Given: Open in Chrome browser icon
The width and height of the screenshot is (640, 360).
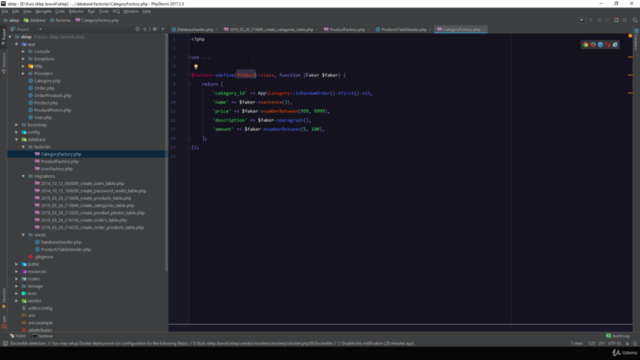Looking at the screenshot, I should pos(586,44).
